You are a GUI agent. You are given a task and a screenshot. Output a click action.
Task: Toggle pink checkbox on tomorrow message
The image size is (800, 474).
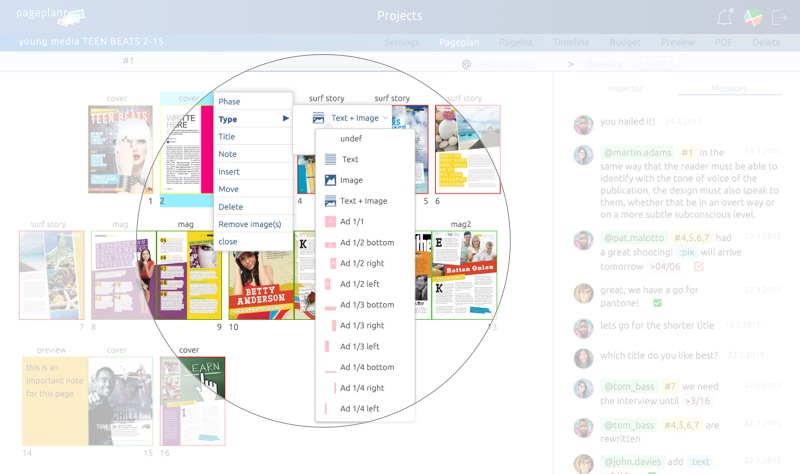point(699,266)
